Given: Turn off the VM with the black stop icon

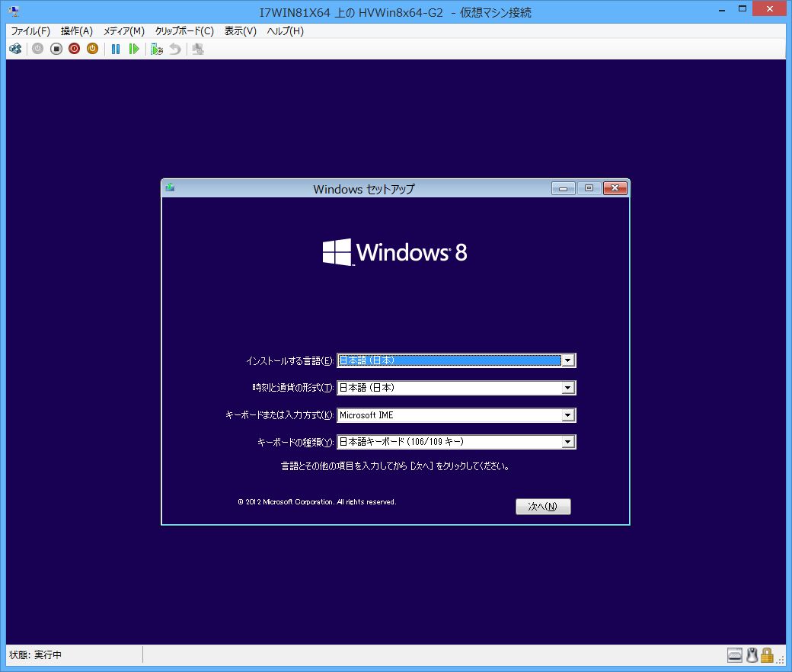Looking at the screenshot, I should click(56, 49).
